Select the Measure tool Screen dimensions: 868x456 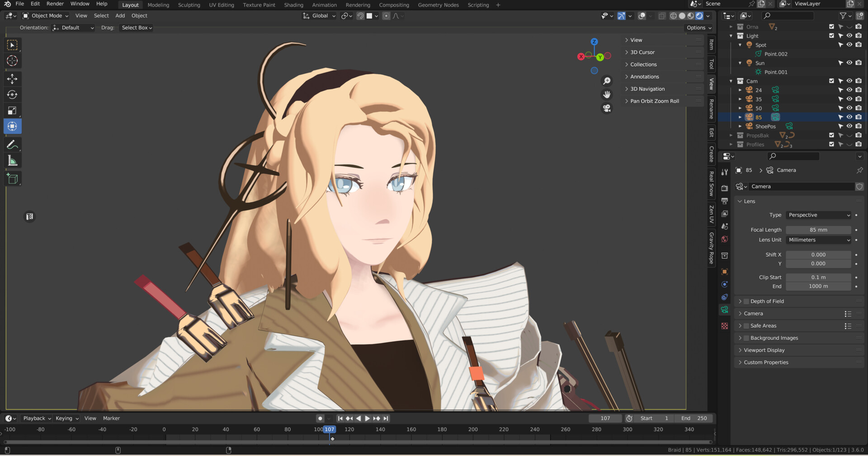(x=12, y=160)
